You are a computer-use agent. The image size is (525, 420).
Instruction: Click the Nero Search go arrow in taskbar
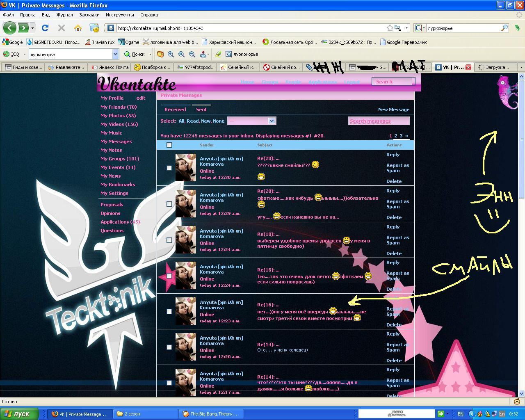pos(441,414)
